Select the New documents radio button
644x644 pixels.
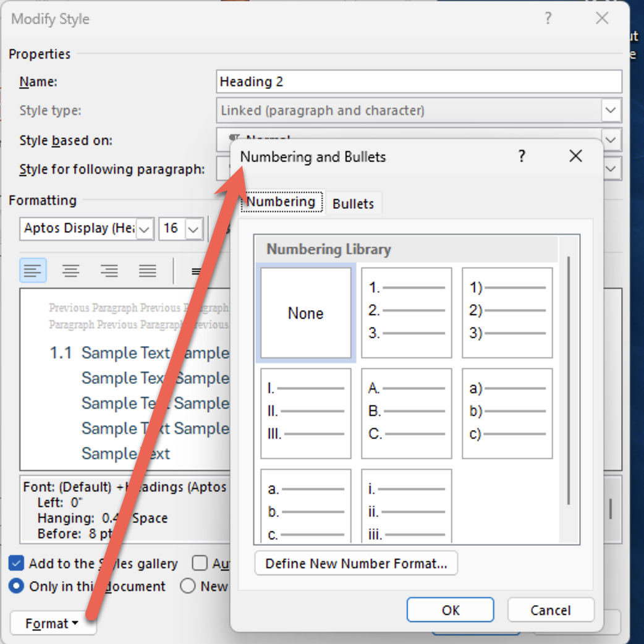188,586
